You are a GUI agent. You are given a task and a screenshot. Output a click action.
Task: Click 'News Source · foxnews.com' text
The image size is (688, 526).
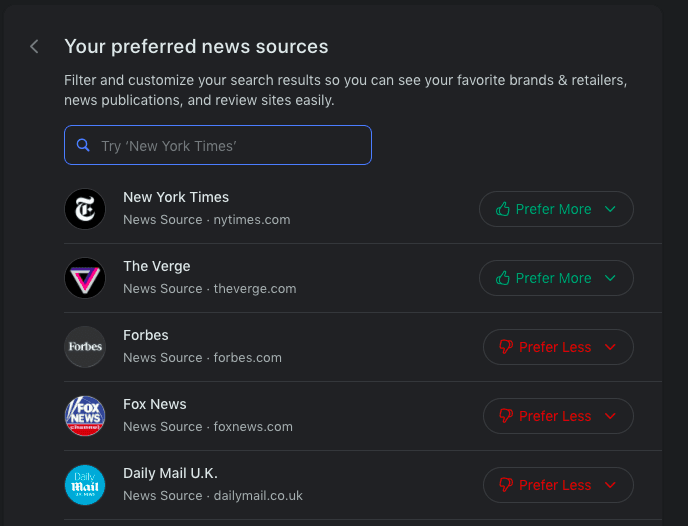coord(208,427)
